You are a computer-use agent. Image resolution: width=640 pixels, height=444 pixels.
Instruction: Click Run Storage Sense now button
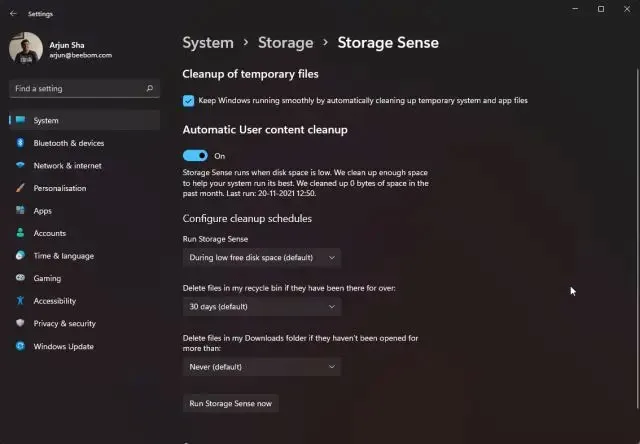[231, 403]
